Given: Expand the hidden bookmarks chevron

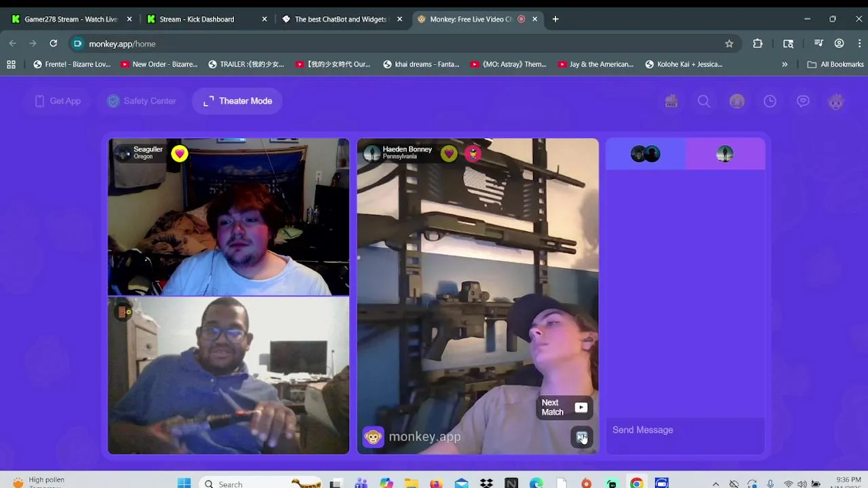Looking at the screenshot, I should (785, 64).
